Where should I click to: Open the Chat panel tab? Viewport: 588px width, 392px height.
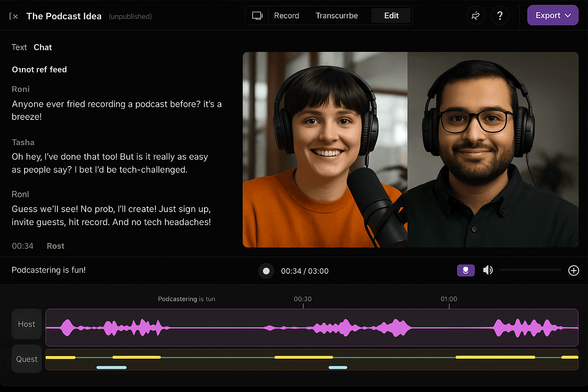(42, 47)
